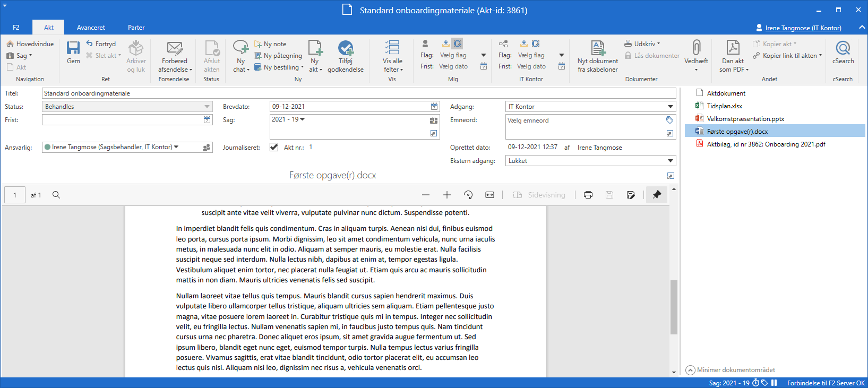868x388 pixels.
Task: Click Udskriv printer button
Action: [x=641, y=44]
